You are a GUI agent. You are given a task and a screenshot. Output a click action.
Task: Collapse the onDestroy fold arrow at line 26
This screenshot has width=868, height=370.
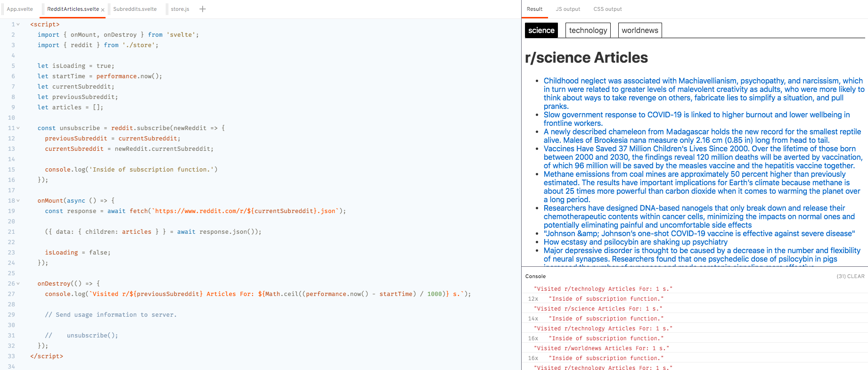click(x=18, y=284)
